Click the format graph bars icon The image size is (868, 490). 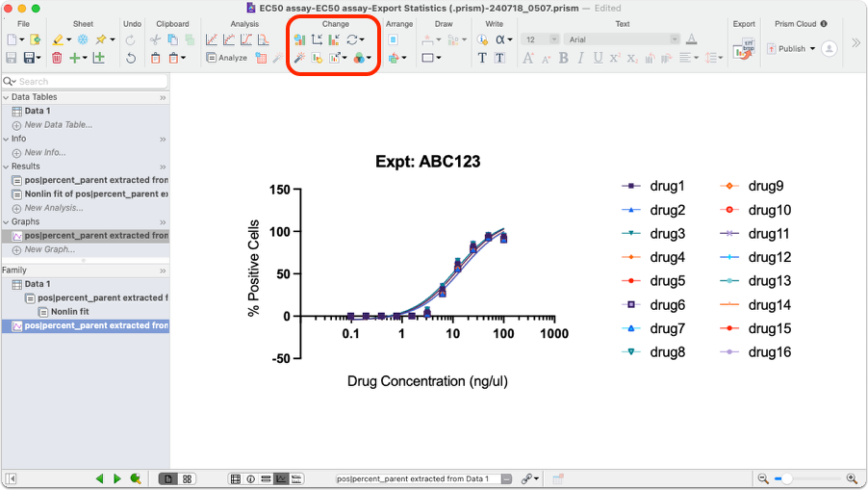point(334,39)
